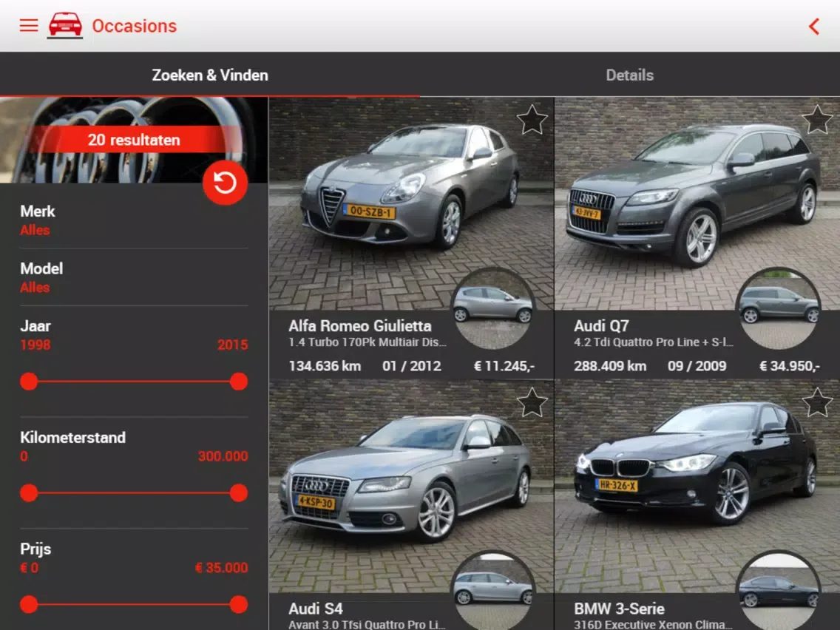Screen dimensions: 840x630
Task: Favorite the Alfa Romeo Giulietta with star
Action: [x=532, y=120]
